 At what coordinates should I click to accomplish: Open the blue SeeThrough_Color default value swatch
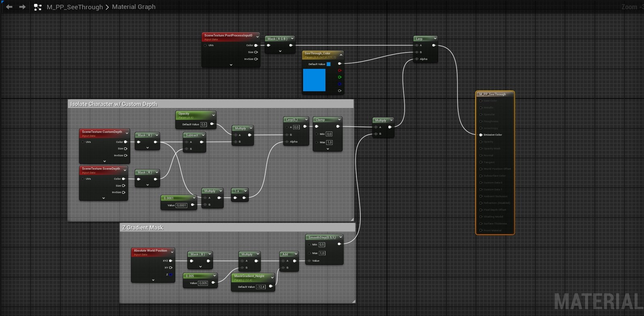coord(328,64)
